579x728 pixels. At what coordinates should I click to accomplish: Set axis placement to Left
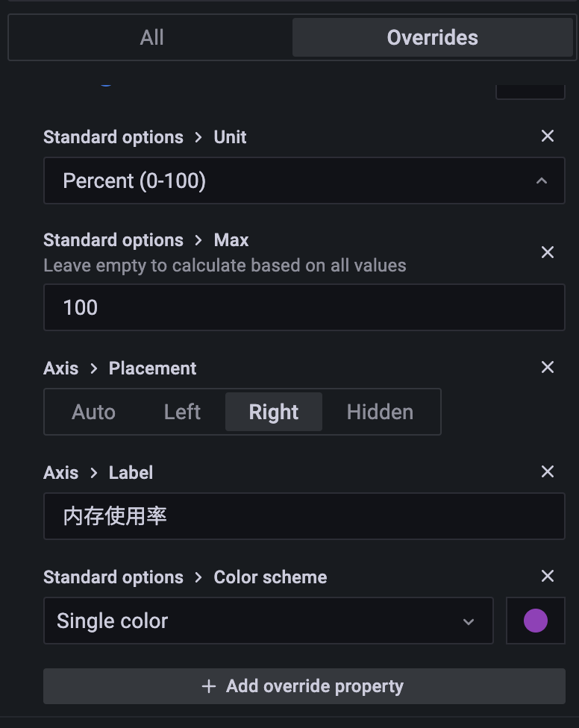coord(182,412)
